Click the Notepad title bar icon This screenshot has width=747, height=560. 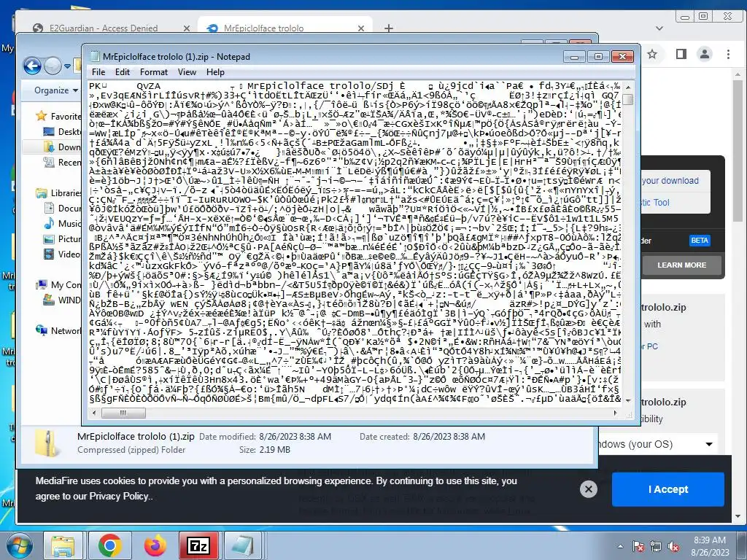pos(94,57)
